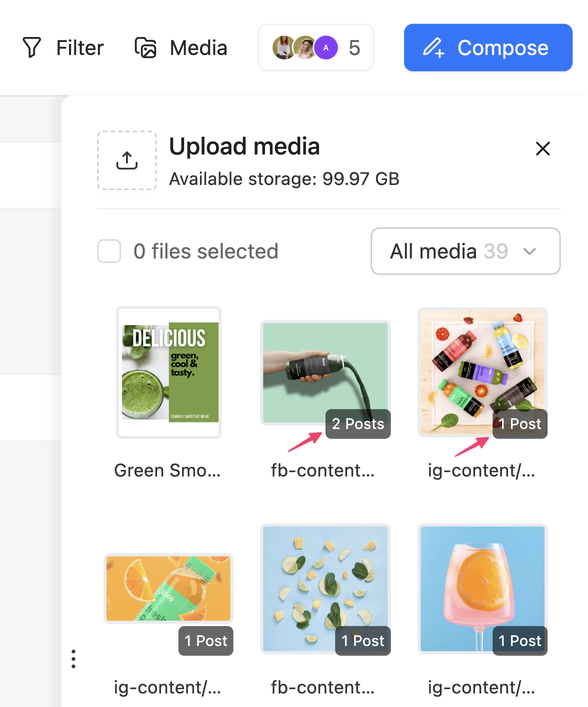Click the upload arrow icon box
588x707 pixels.
tap(127, 160)
